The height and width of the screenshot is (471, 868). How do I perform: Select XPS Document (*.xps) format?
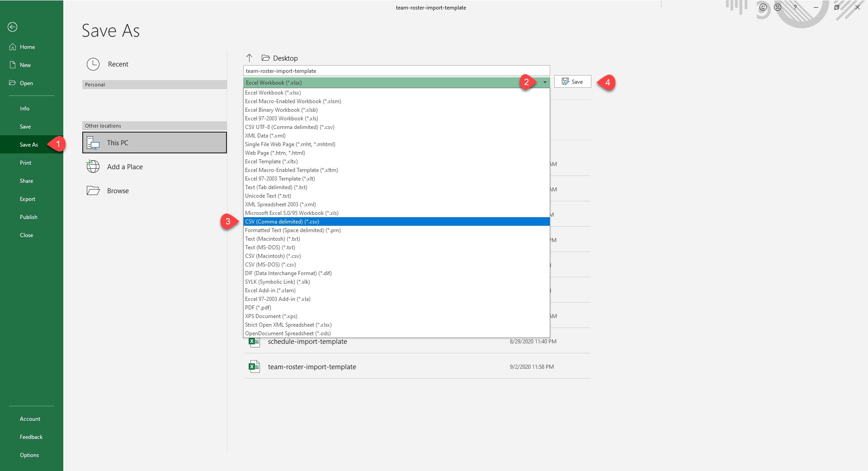click(x=396, y=316)
